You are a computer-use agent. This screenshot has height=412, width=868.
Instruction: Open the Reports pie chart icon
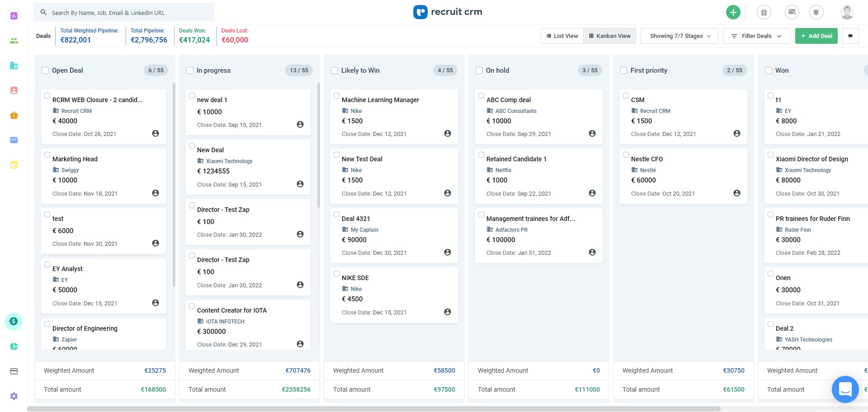click(14, 346)
